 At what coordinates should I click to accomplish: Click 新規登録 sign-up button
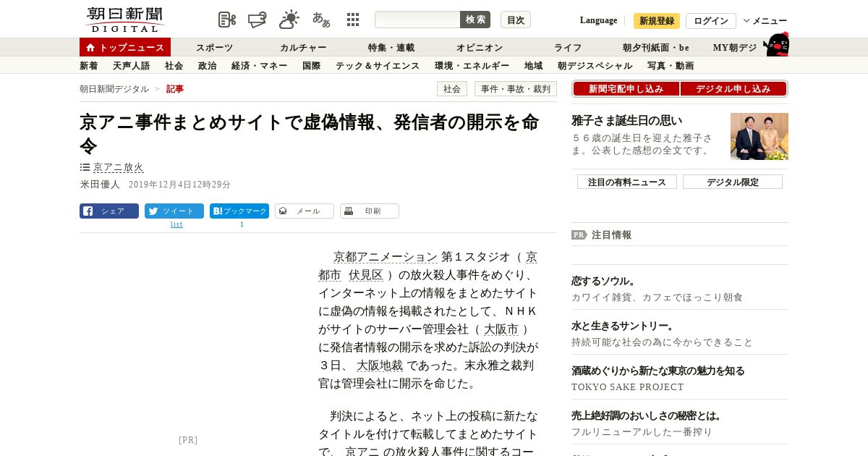coord(657,21)
